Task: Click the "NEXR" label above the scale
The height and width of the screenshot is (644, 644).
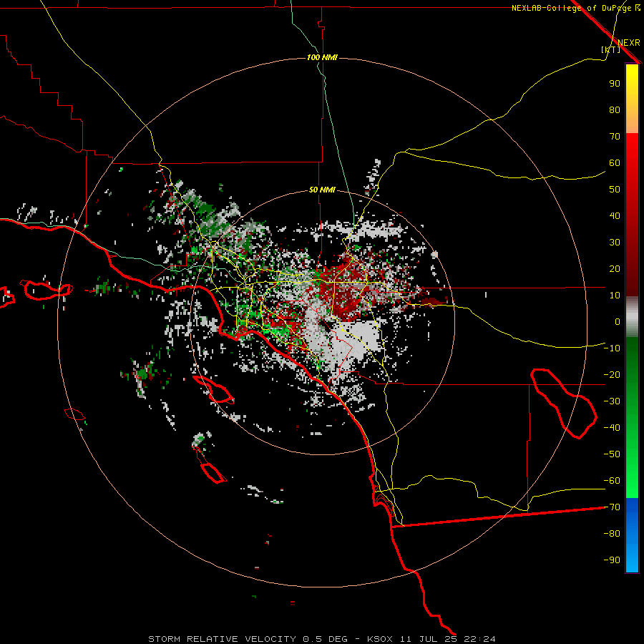Action: 628,43
